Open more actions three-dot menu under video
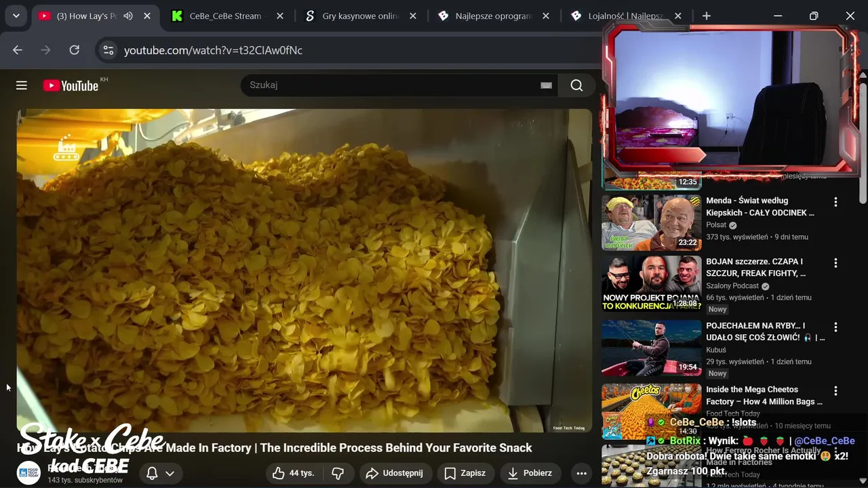Viewport: 868px width, 488px height. (x=581, y=473)
